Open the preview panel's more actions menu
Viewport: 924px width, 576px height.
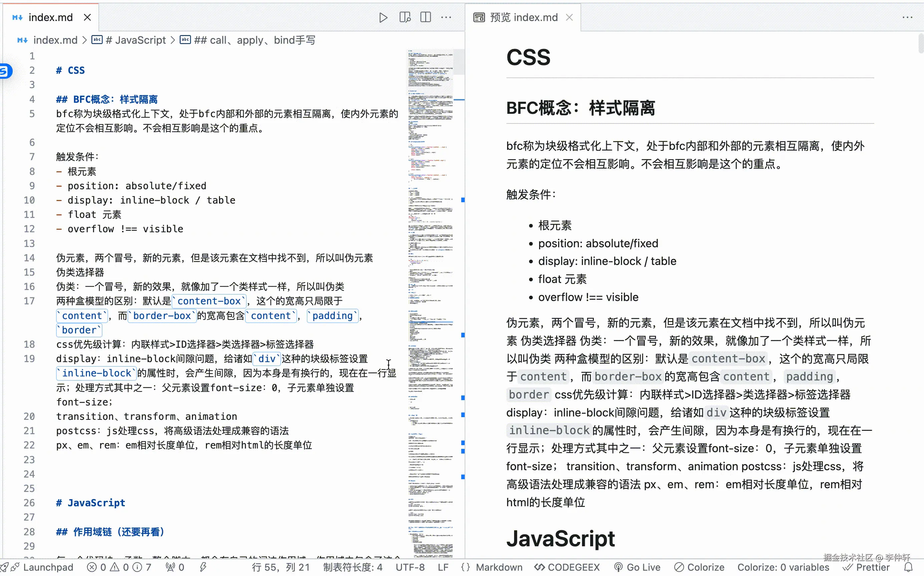[908, 17]
